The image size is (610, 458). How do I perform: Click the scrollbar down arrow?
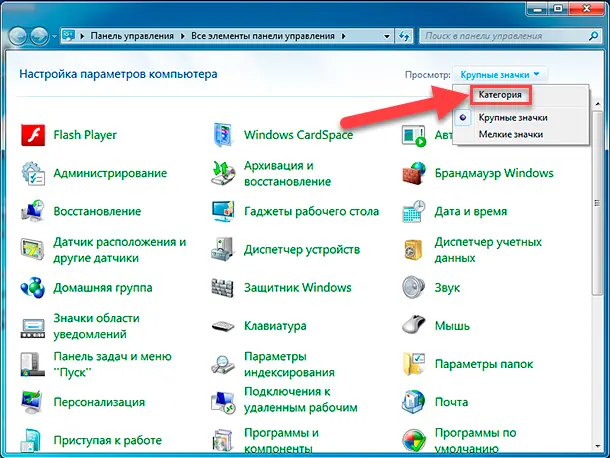click(x=597, y=446)
